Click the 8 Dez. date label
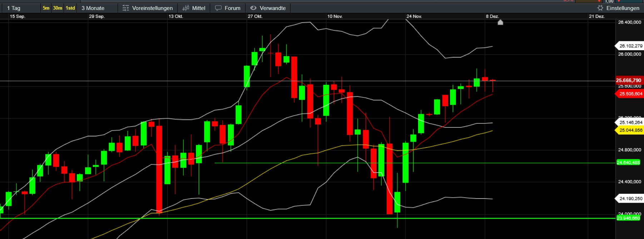Image resolution: width=644 pixels, height=239 pixels. (492, 16)
